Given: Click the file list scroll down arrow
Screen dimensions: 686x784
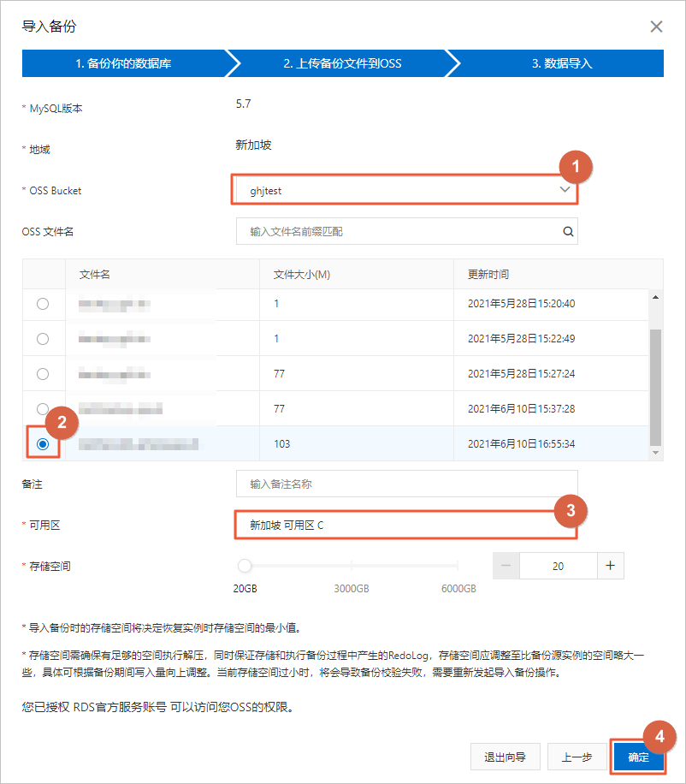Looking at the screenshot, I should pos(655,453).
